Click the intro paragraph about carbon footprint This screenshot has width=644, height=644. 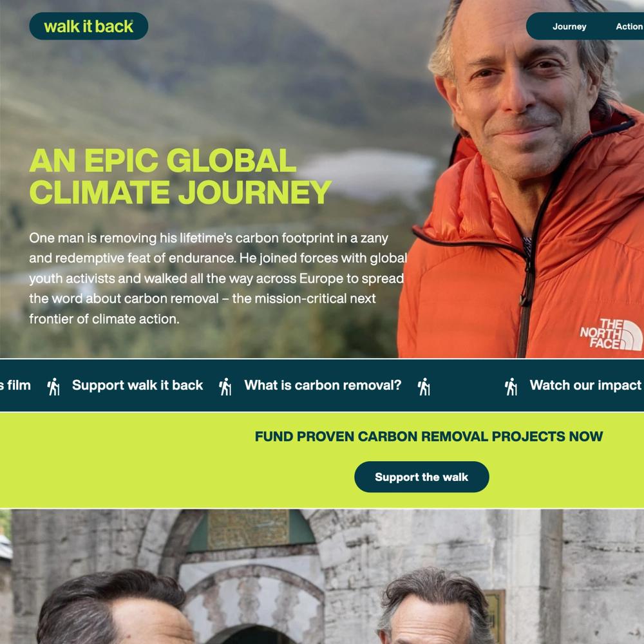point(218,278)
